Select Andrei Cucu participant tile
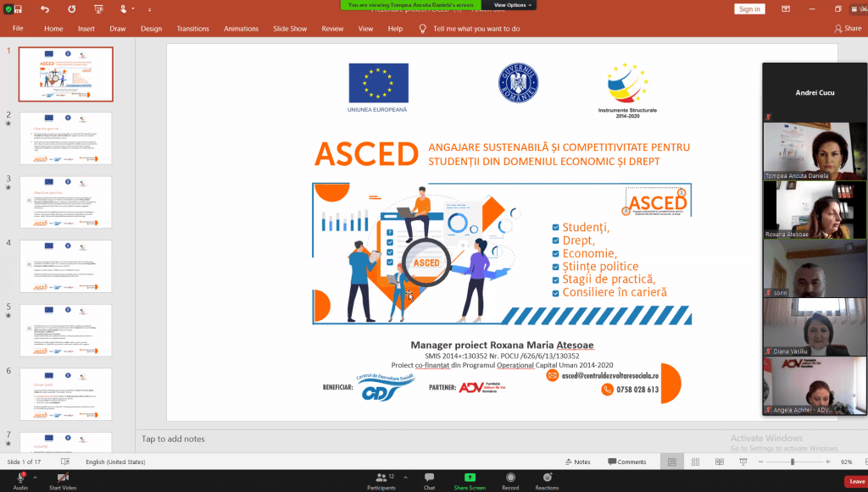The width and height of the screenshot is (868, 492). [x=815, y=92]
